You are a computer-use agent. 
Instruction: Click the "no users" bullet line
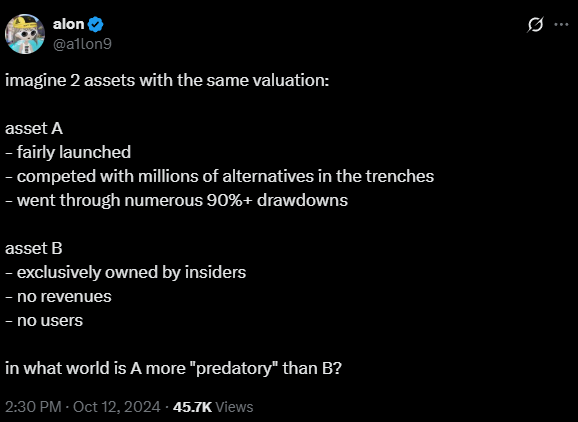coord(44,320)
